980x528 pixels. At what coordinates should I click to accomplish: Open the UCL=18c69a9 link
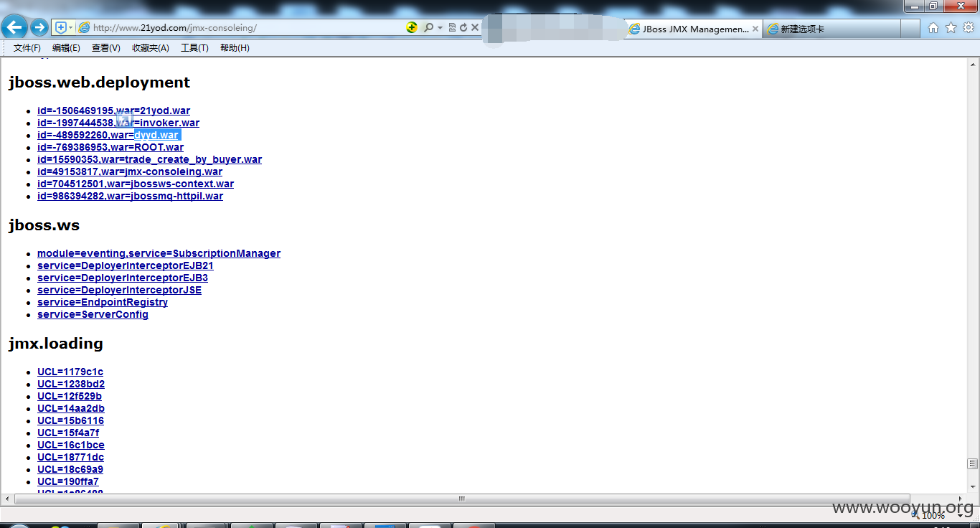point(70,469)
